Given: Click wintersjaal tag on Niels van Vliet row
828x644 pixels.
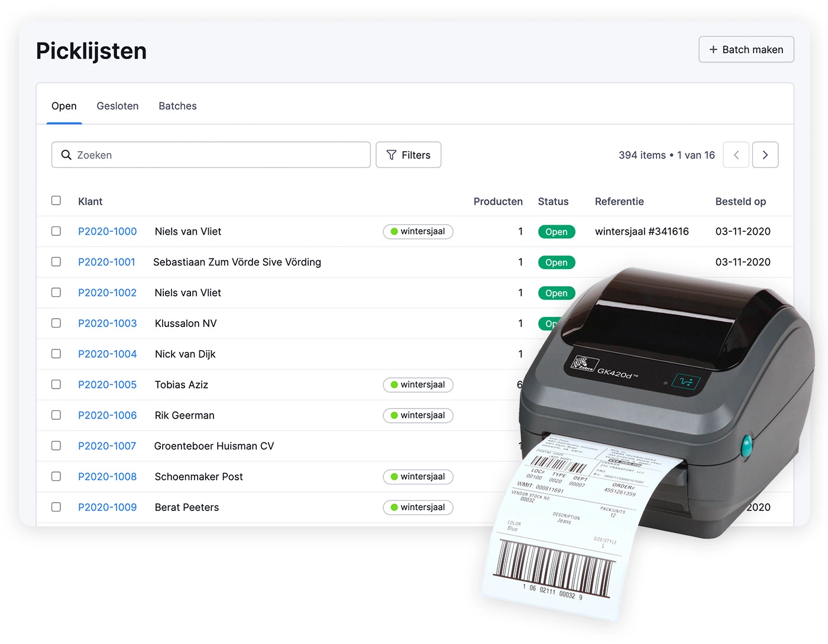Looking at the screenshot, I should click(418, 232).
